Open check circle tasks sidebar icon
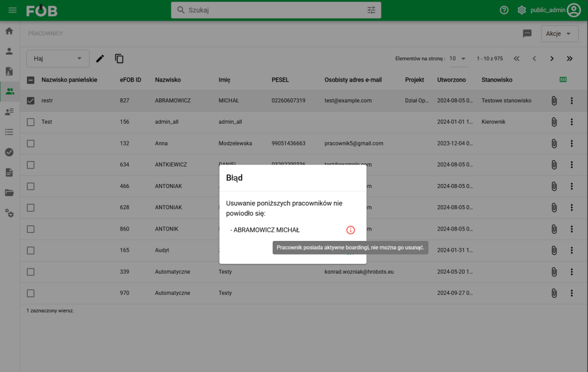 point(9,152)
